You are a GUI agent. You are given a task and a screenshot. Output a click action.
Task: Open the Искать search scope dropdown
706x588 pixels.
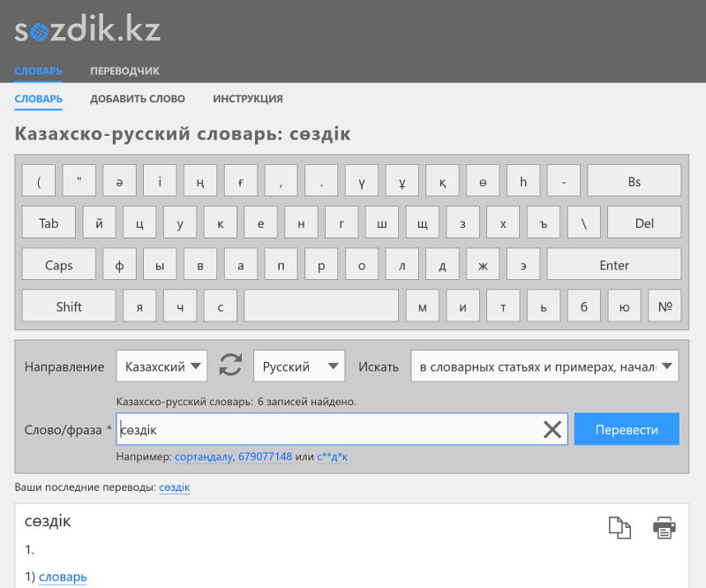tap(545, 366)
